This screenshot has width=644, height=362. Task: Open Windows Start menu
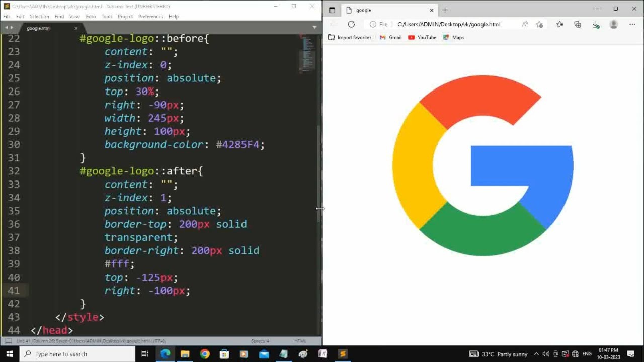10,354
